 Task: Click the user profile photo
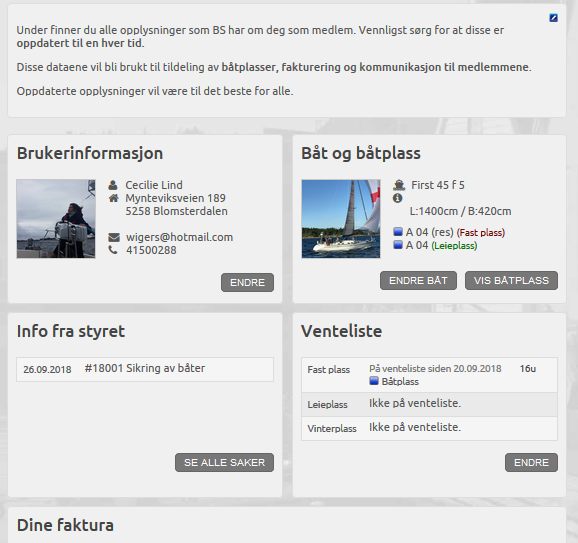point(56,219)
